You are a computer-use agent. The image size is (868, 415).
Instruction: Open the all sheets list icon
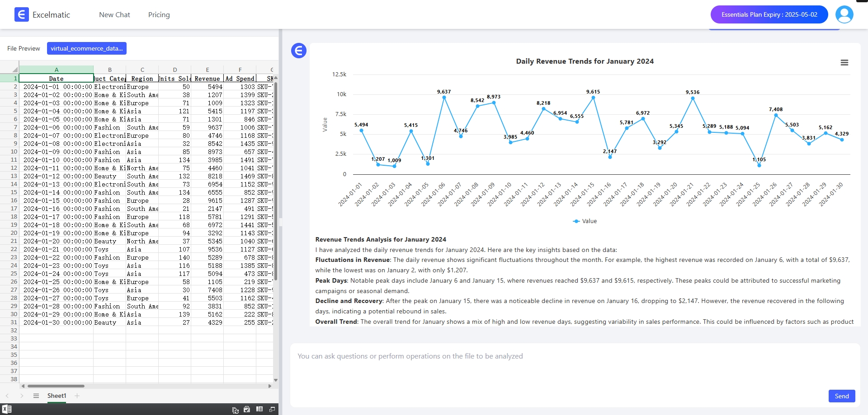pyautogui.click(x=36, y=396)
